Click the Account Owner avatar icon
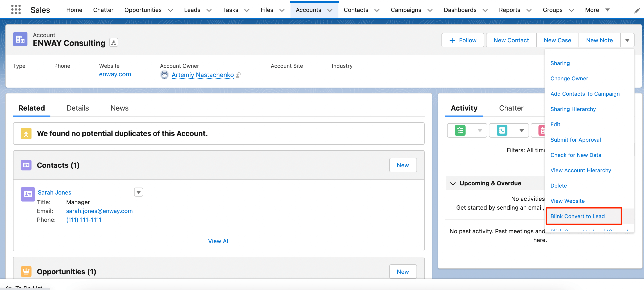Image resolution: width=644 pixels, height=290 pixels. point(164,75)
